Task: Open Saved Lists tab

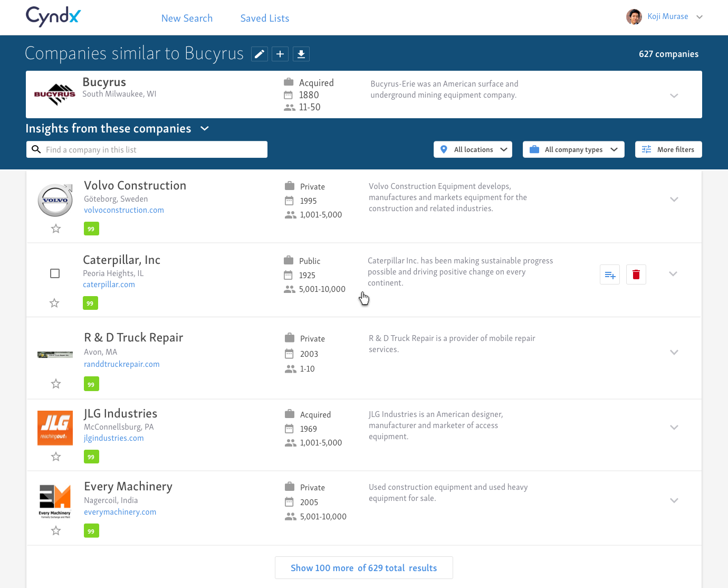Action: [x=265, y=18]
